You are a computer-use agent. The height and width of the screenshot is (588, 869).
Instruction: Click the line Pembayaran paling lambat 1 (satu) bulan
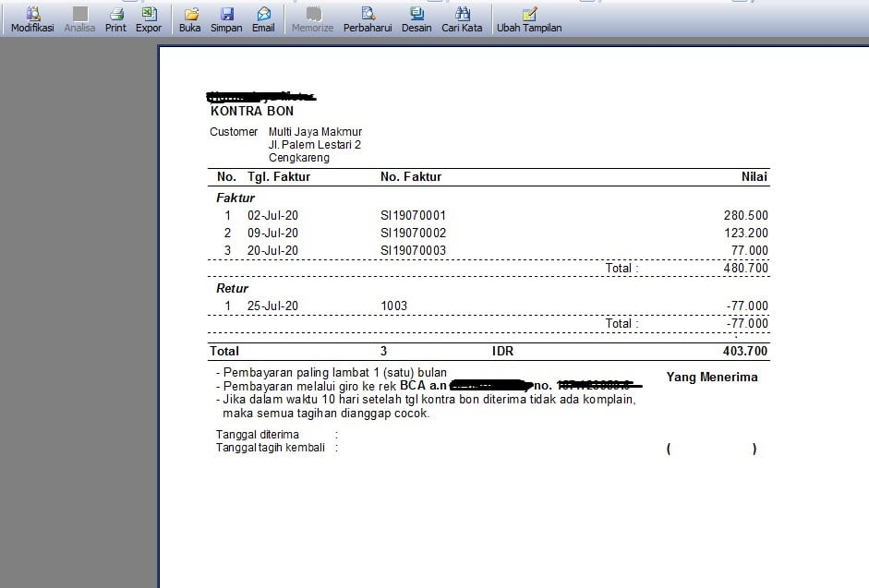click(332, 373)
